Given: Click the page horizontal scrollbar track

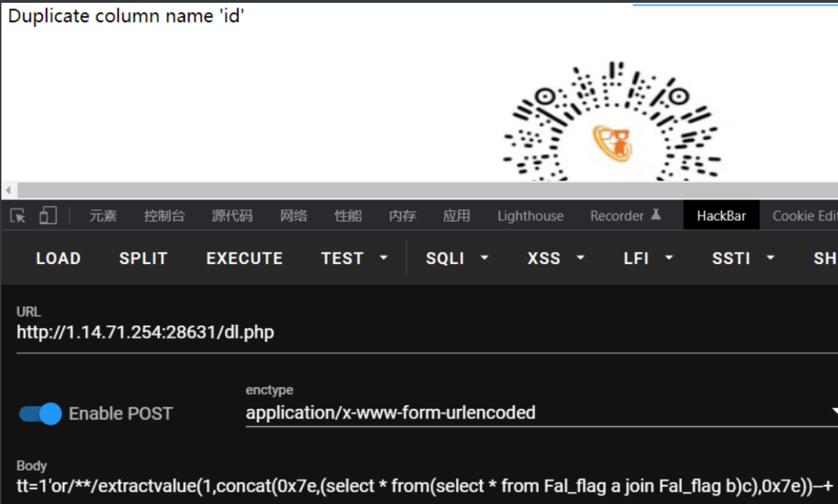Looking at the screenshot, I should click(427, 190).
